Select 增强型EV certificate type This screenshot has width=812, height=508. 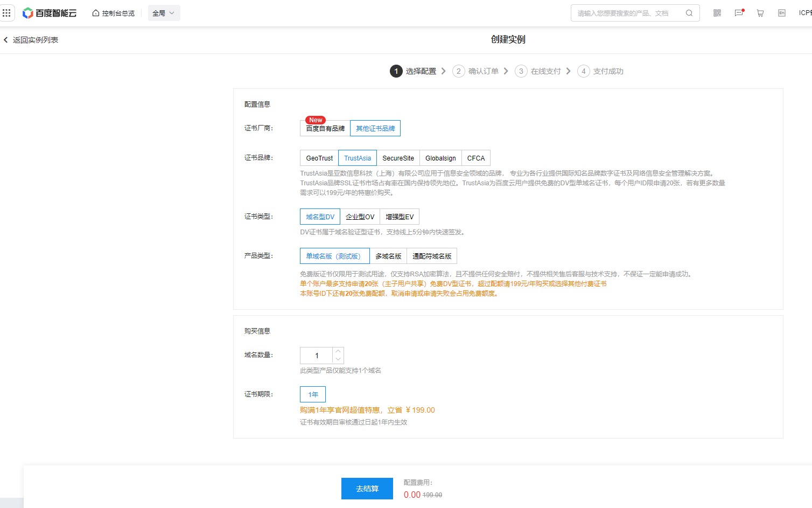[400, 217]
